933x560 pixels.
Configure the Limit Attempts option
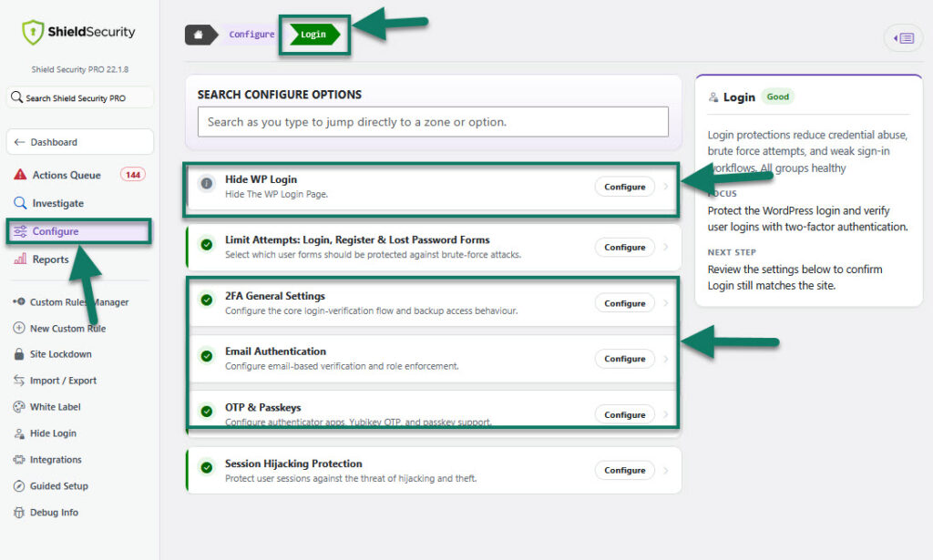tap(625, 247)
